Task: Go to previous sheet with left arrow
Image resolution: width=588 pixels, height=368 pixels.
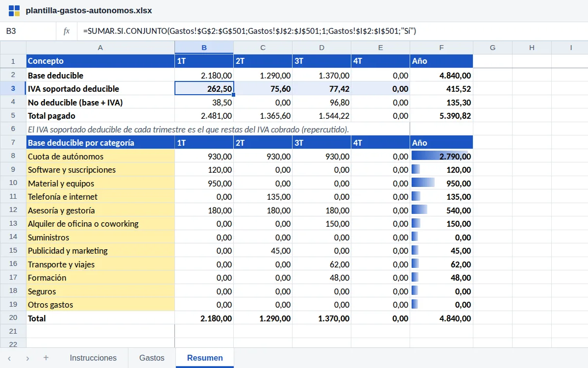Action: point(9,358)
